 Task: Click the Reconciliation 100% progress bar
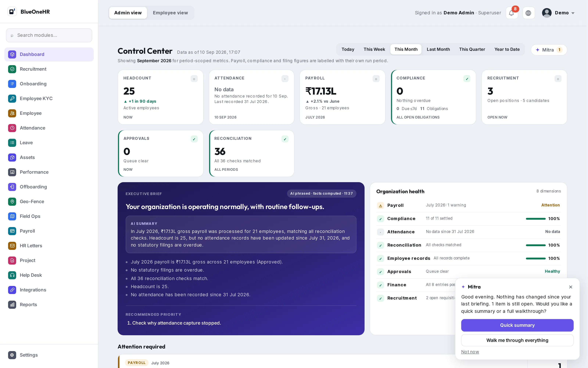tap(535, 245)
